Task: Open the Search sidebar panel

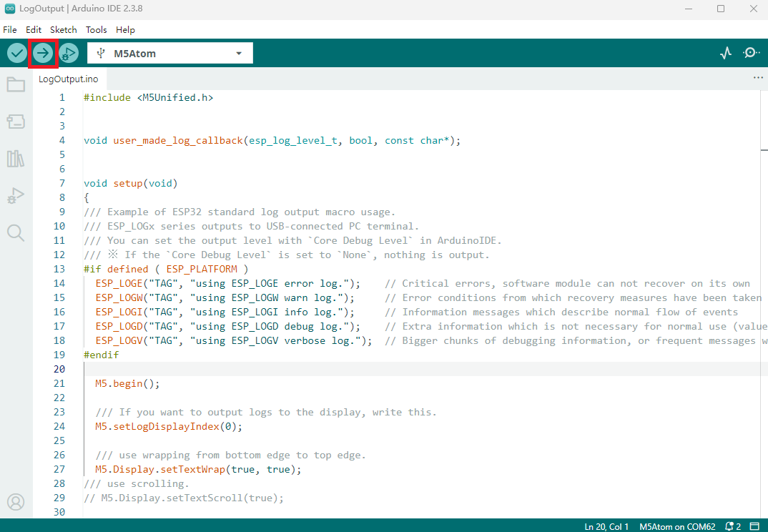Action: (x=16, y=232)
